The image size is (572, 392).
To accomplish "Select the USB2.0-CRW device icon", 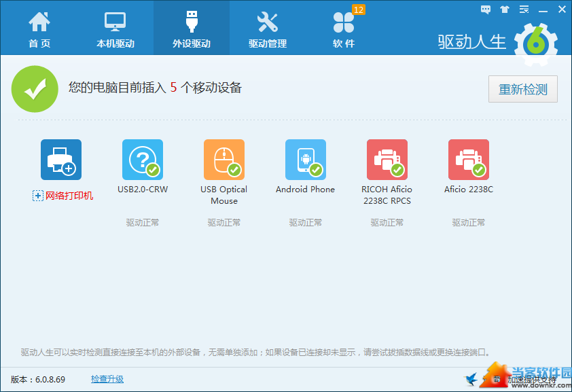I will pos(143,160).
